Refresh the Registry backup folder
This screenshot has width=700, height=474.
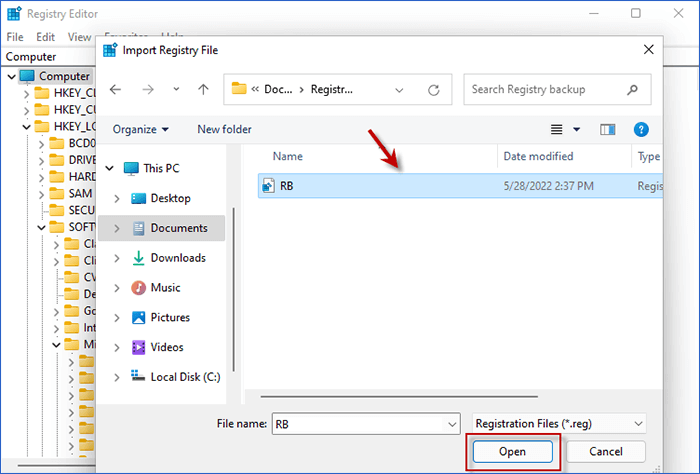click(x=433, y=90)
